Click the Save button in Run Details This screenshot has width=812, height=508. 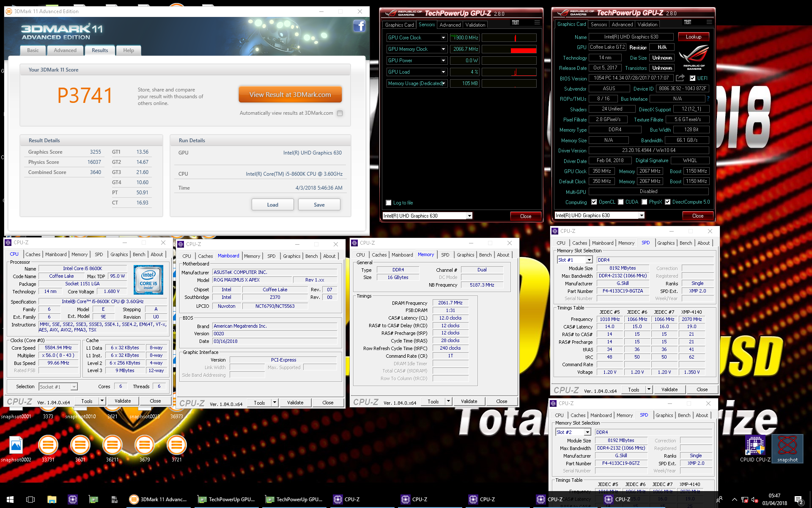pos(319,205)
